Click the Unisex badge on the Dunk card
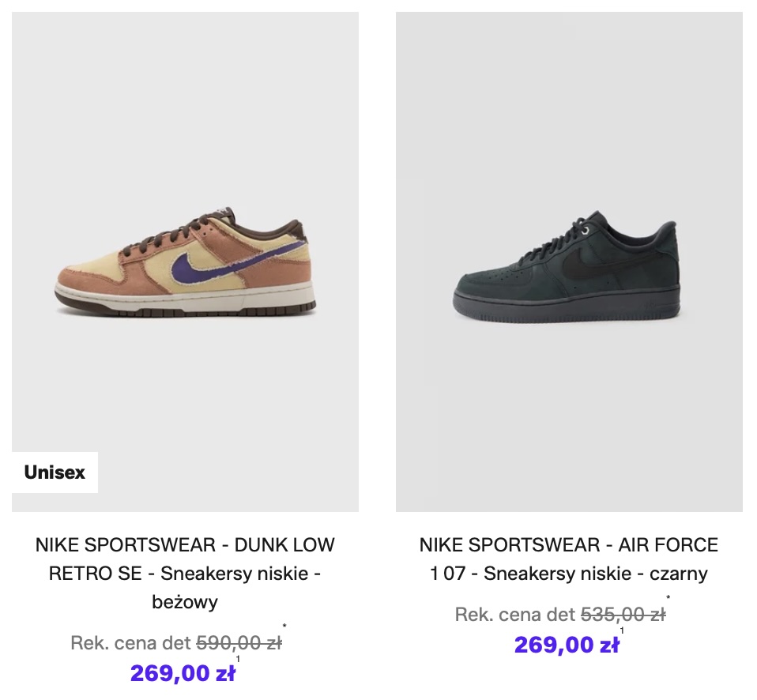This screenshot has height=700, width=757. click(55, 472)
